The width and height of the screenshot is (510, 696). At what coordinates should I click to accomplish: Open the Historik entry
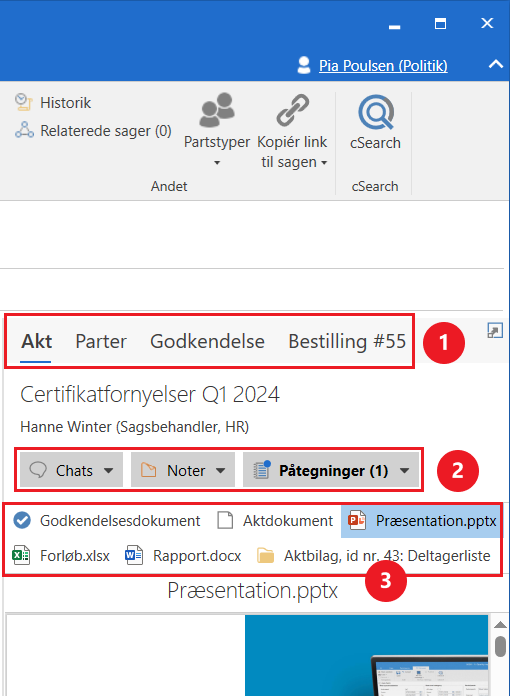(53, 103)
